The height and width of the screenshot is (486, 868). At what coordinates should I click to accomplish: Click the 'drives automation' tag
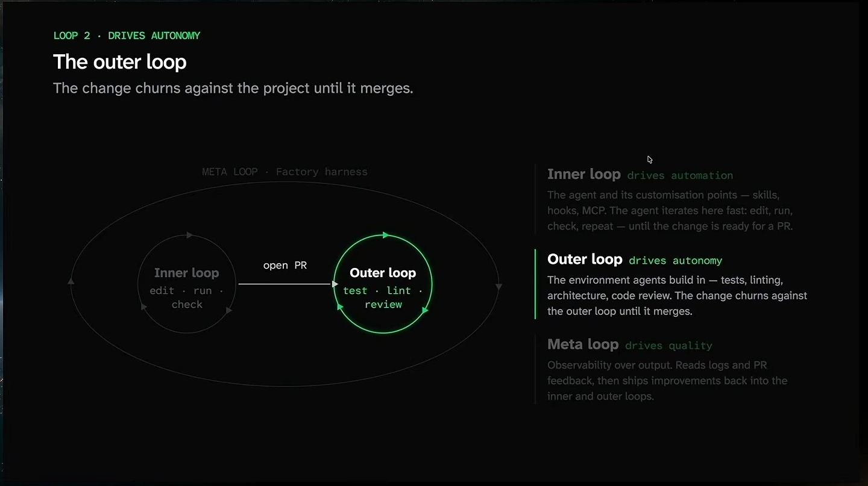click(680, 176)
